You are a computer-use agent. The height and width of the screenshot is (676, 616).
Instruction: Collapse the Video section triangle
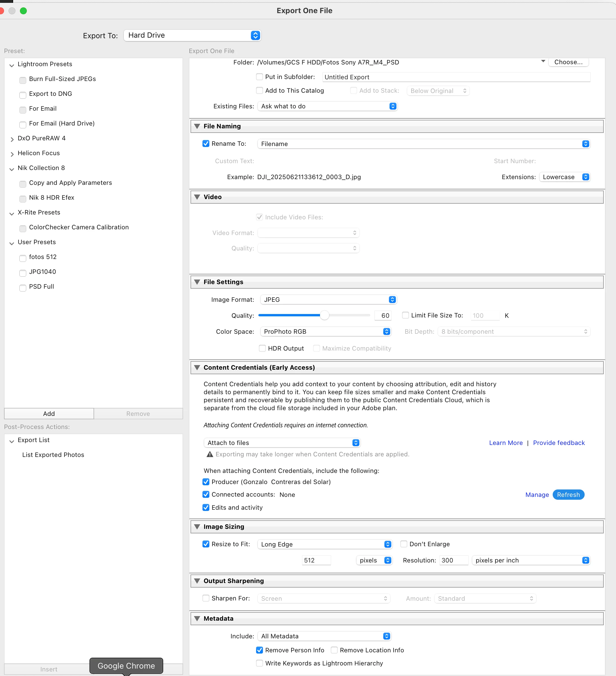tap(197, 197)
